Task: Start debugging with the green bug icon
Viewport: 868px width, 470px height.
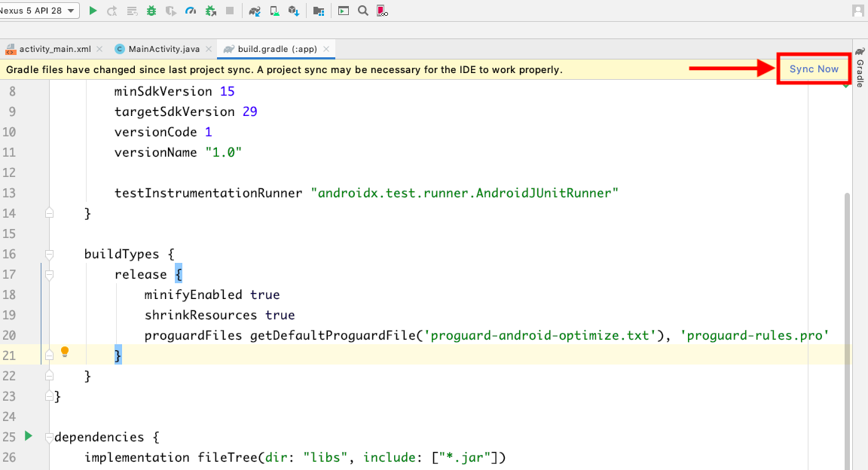Action: [151, 11]
